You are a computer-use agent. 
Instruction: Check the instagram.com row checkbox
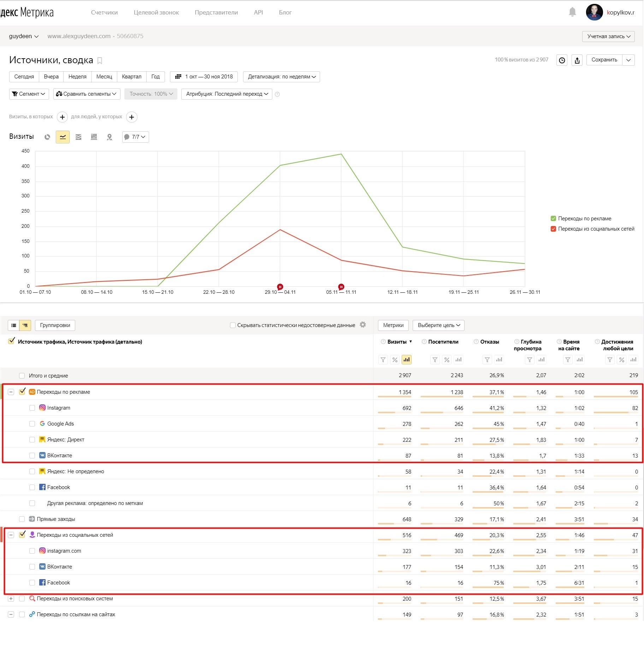32,551
